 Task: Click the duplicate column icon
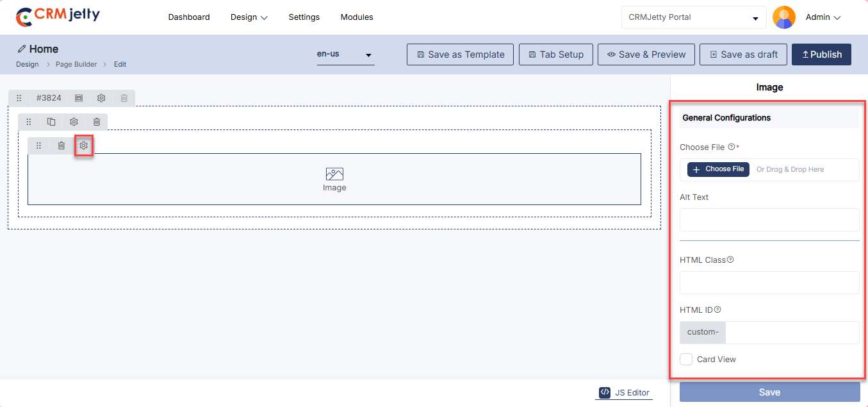coord(51,122)
